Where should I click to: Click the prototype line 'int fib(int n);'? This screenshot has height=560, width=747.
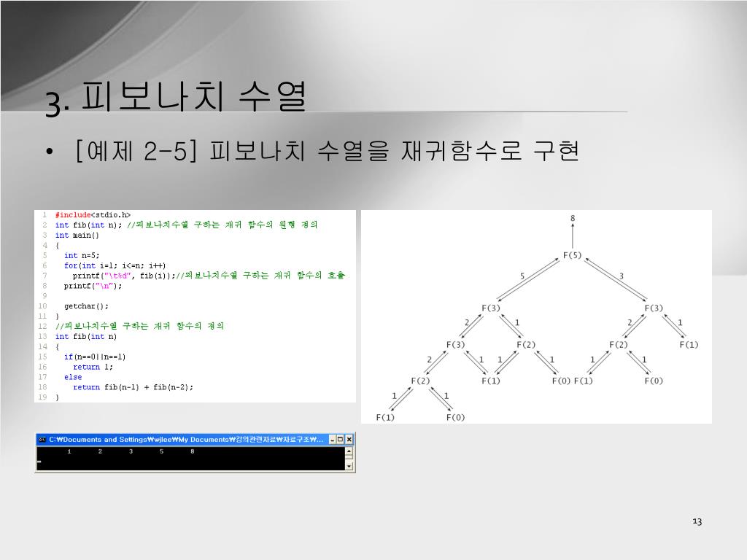pyautogui.click(x=88, y=225)
